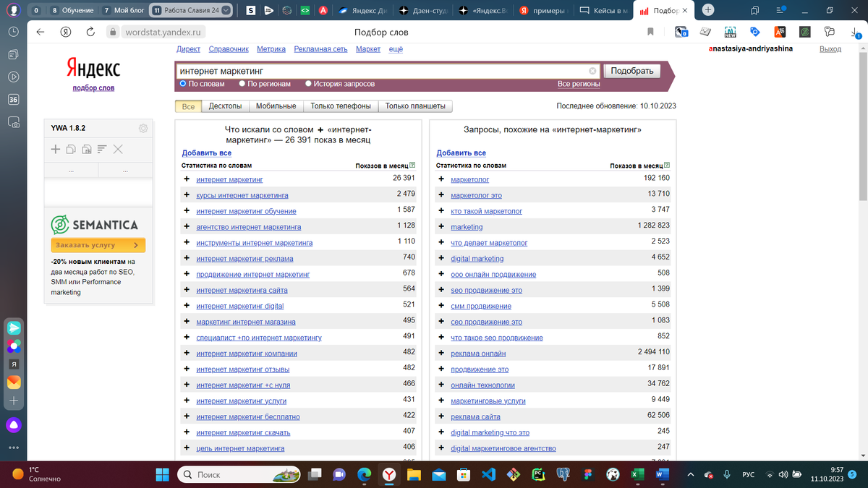This screenshot has width=868, height=488.
Task: Click the Yandex Я home icon in toolbar
Action: pos(66,32)
